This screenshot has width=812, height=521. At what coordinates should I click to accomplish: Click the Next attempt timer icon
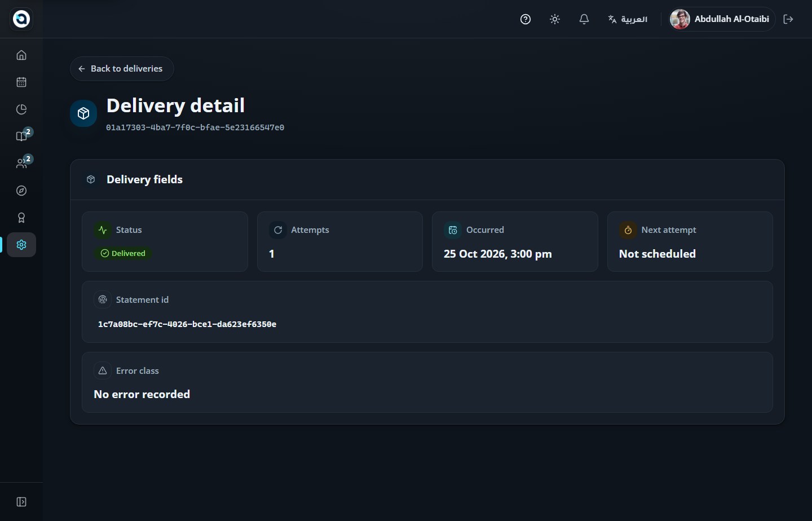click(x=628, y=230)
